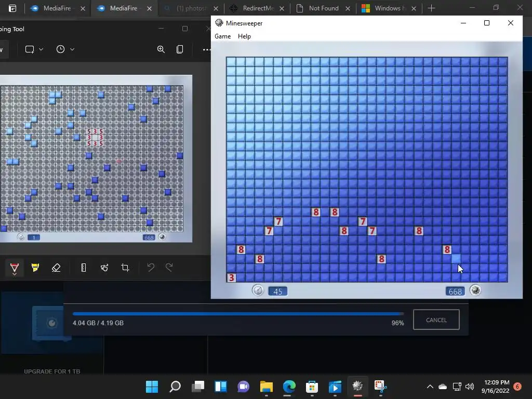Switch to the Windows browser tab
The width and height of the screenshot is (532, 399).
(390, 8)
